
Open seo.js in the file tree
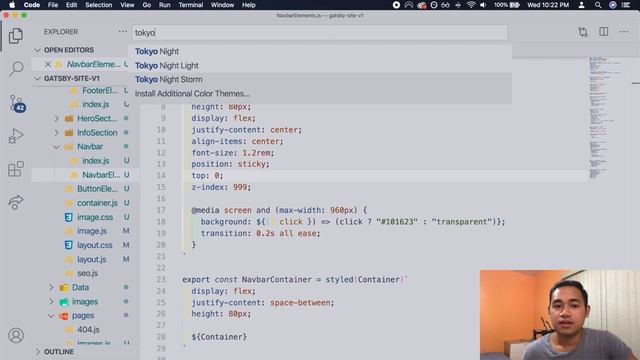click(87, 273)
